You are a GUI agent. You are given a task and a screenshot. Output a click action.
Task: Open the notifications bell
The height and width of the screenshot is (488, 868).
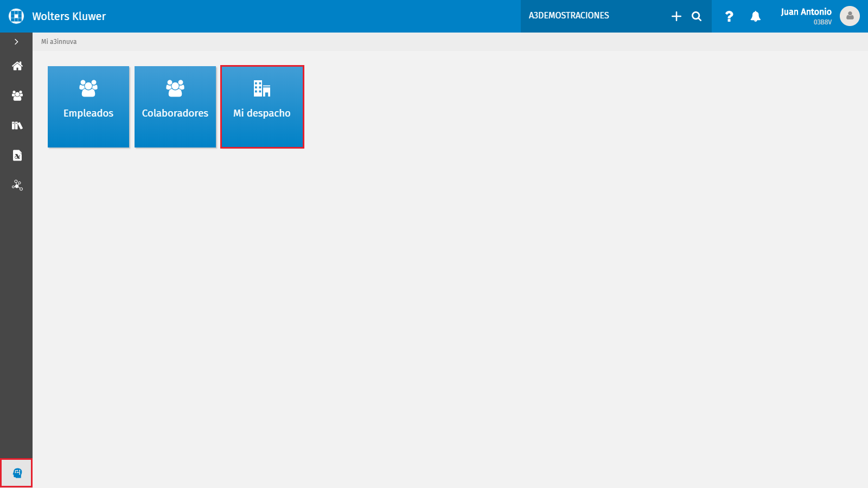(x=755, y=16)
